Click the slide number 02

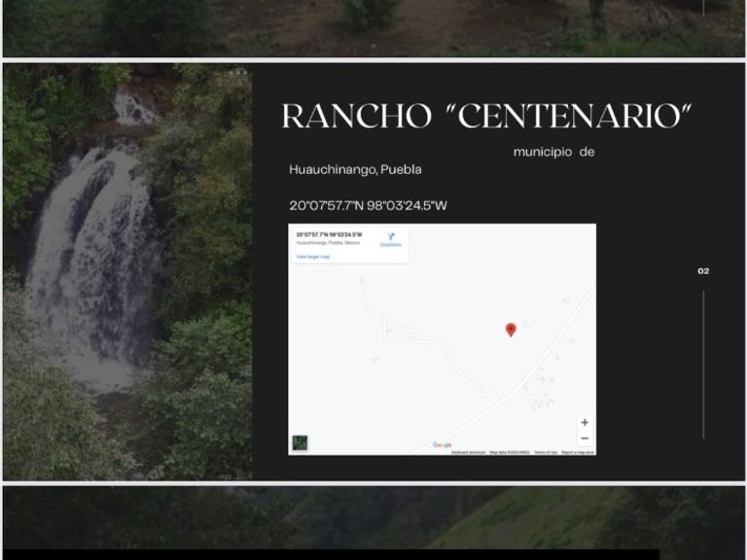tap(703, 271)
